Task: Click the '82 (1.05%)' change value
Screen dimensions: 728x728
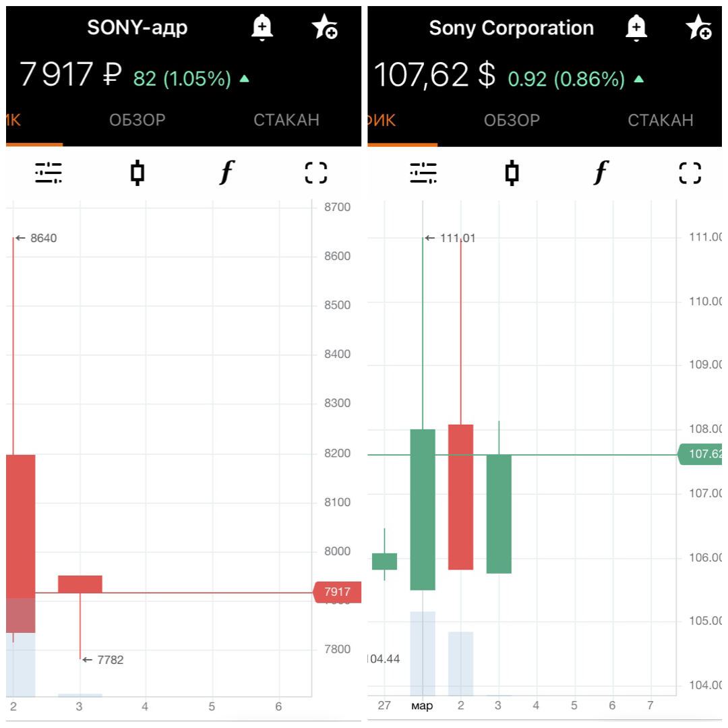Action: (x=182, y=78)
